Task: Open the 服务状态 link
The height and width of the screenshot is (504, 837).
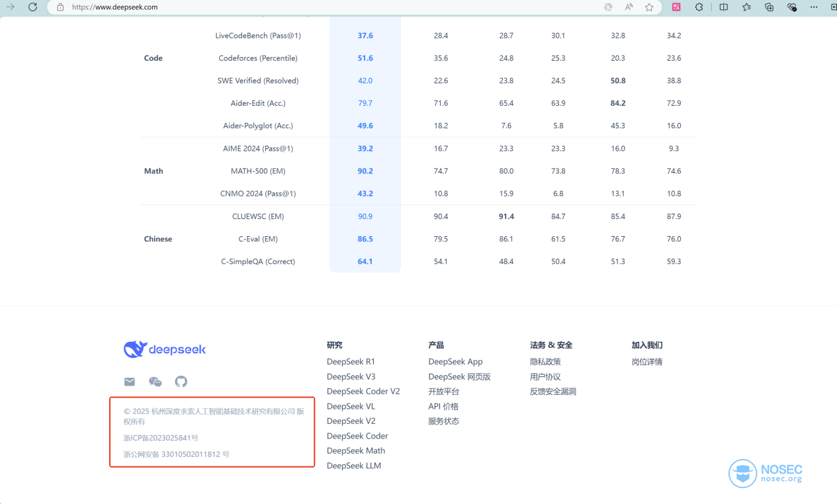Action: point(443,421)
